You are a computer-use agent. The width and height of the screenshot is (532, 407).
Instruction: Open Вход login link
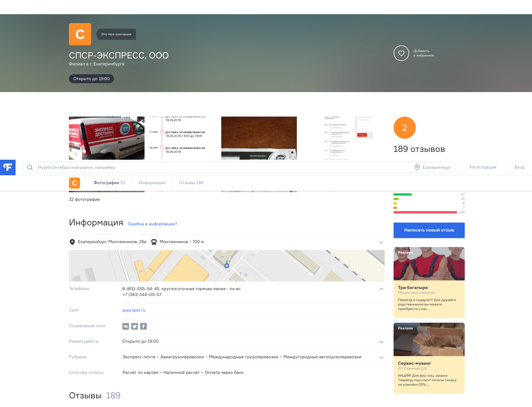point(519,167)
